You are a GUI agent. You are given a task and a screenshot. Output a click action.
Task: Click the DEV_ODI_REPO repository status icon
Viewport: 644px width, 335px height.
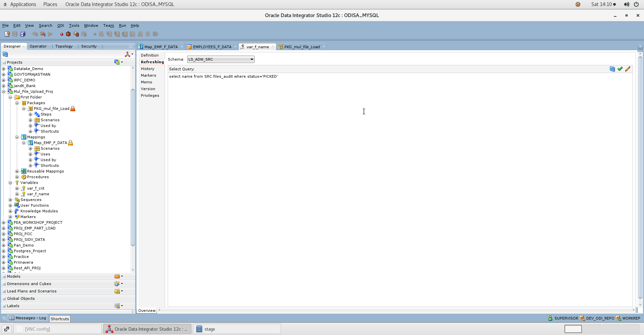click(582, 318)
